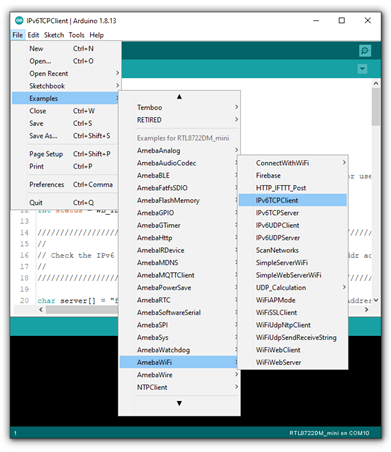391x452 pixels.
Task: Open the AmebaAudioCodec examples entry
Action: [x=179, y=163]
